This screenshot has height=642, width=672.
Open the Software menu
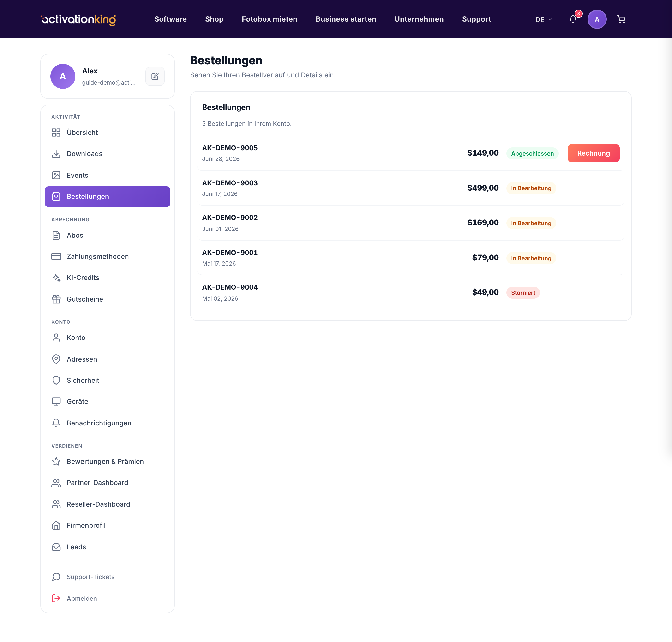(x=170, y=19)
